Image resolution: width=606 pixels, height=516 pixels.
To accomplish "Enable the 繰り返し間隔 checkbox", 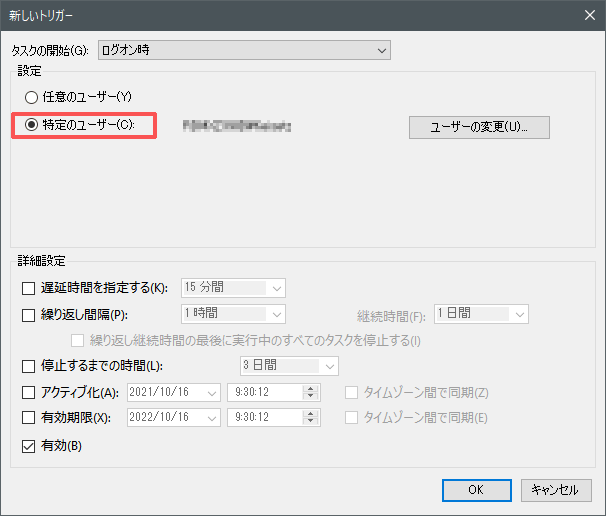I will point(28,315).
